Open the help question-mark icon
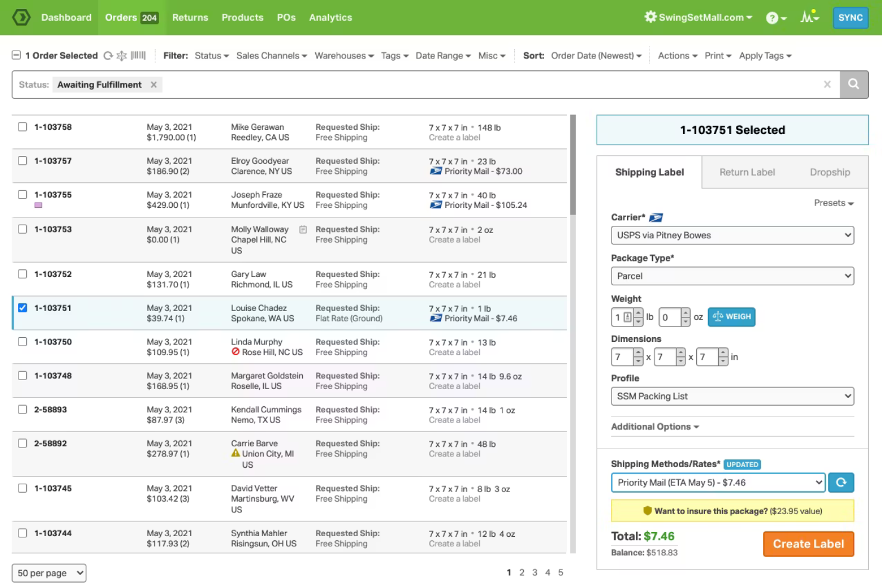Image resolution: width=882 pixels, height=588 pixels. (773, 18)
